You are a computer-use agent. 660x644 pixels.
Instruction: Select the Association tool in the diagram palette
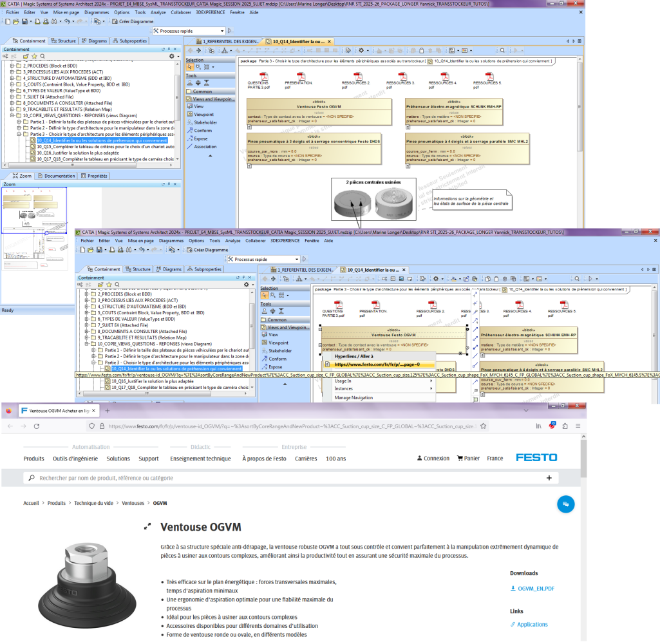tap(205, 146)
